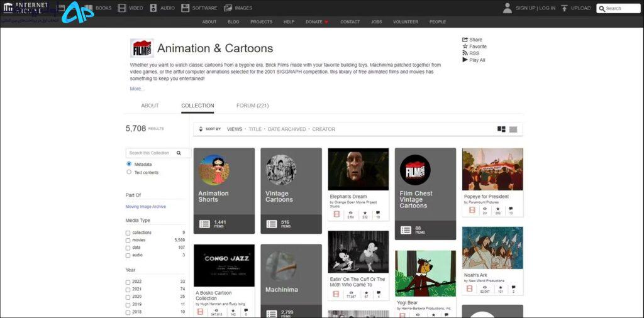
Task: Click film icon under Noah's Ark
Action: (469, 288)
